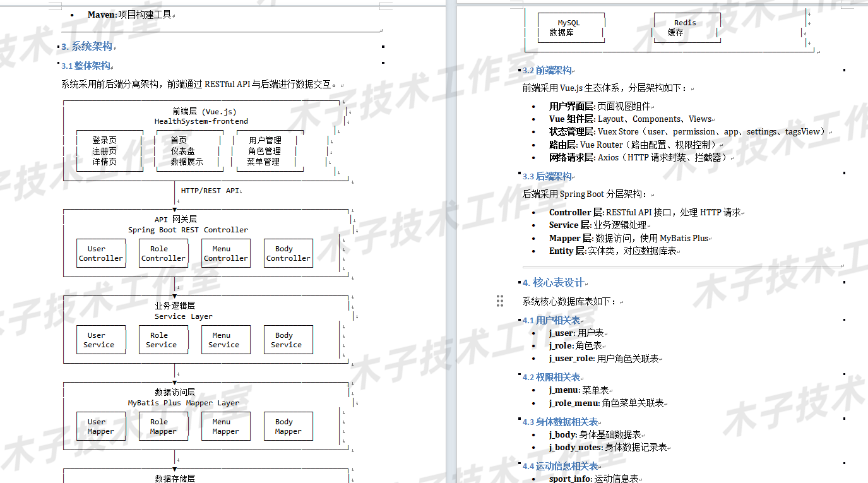
Task: Click the six-dot drag handle beside "系统核心数据库表如下"
Action: point(500,301)
